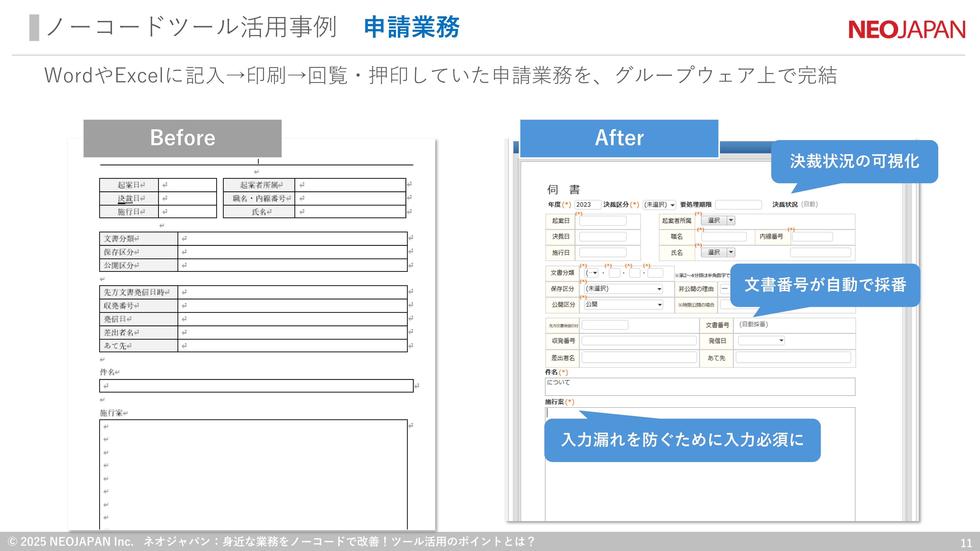980x551 pixels.
Task: Click the 起案日 input in After form
Action: click(x=603, y=221)
